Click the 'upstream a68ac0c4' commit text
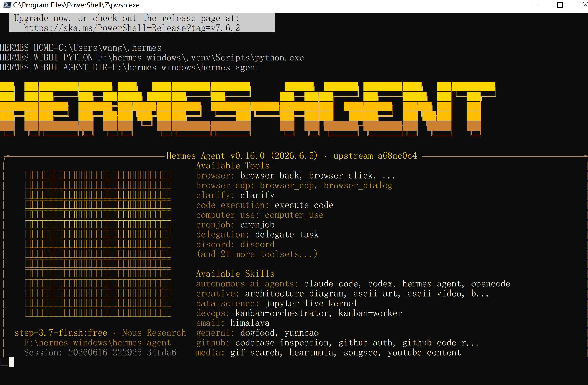This screenshot has width=588, height=385. tap(375, 156)
